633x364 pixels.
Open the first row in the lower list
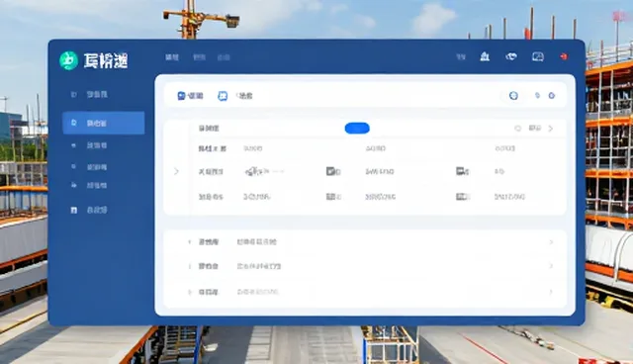click(x=365, y=242)
